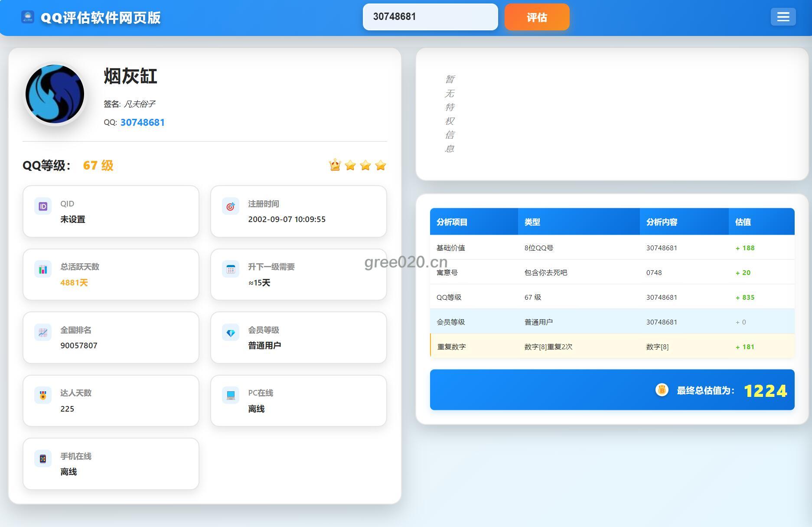
Task: Click the blue QQ number 30748681 link
Action: 142,122
